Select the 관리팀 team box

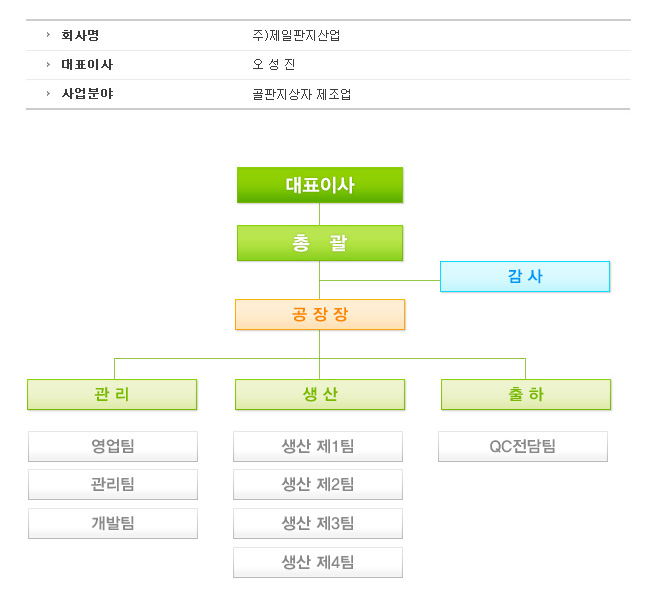click(x=113, y=485)
